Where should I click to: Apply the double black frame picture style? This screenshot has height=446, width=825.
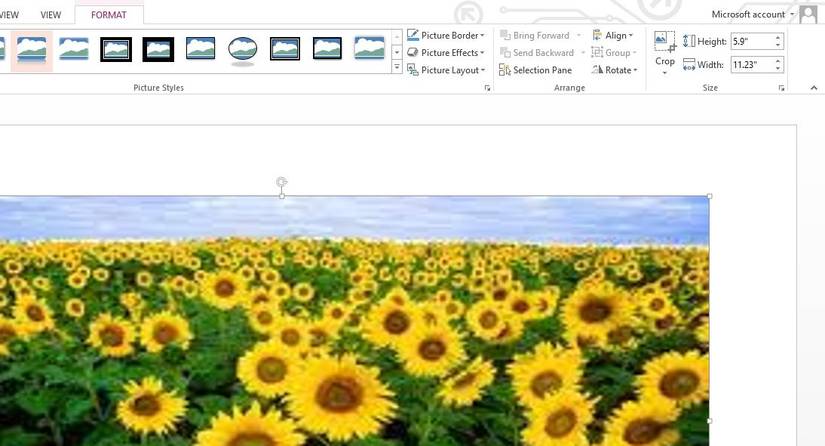[x=116, y=49]
